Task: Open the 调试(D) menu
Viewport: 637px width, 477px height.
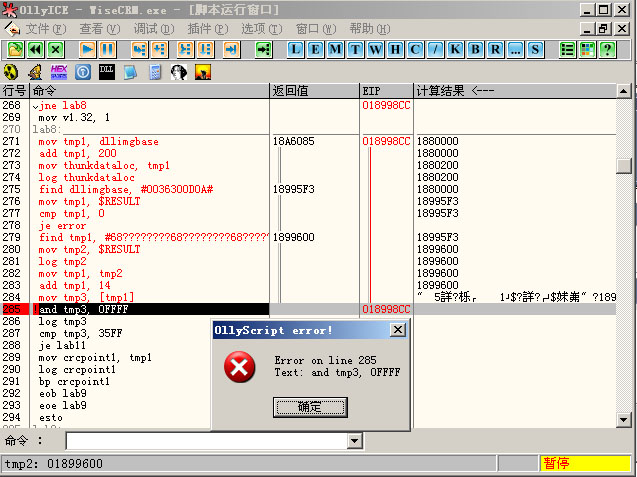Action: point(154,29)
